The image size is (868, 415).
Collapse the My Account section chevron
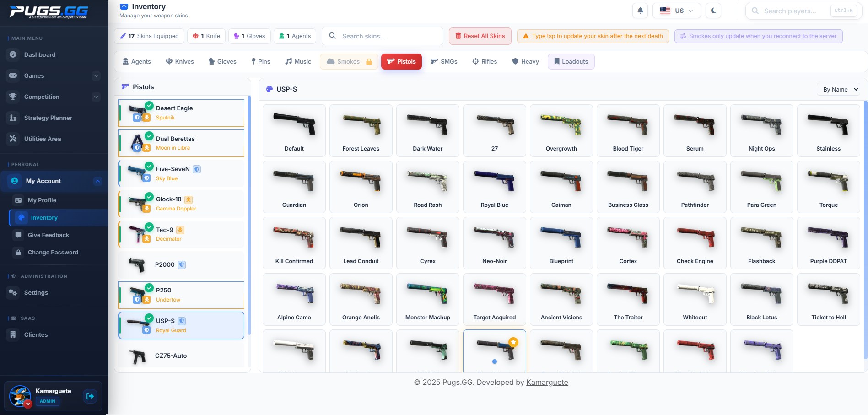[97, 181]
